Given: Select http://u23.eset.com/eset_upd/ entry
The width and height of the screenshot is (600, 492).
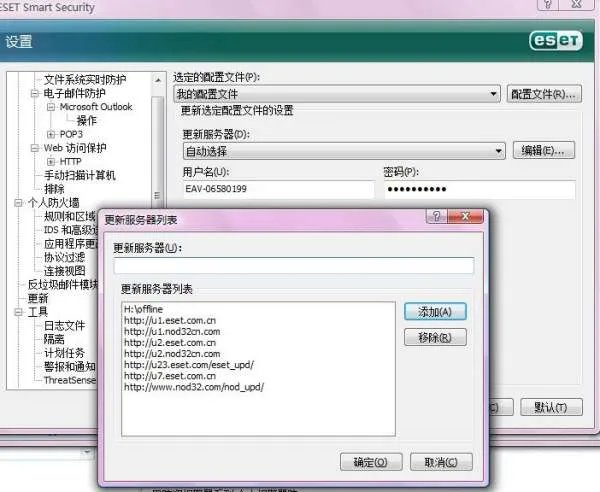Looking at the screenshot, I should click(189, 365).
